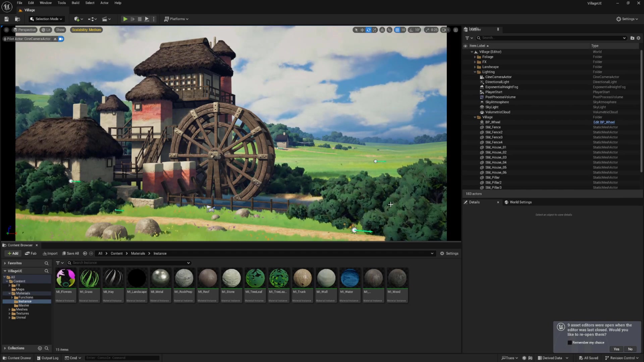Open the Textures folder in Content Browser tree

click(x=22, y=313)
